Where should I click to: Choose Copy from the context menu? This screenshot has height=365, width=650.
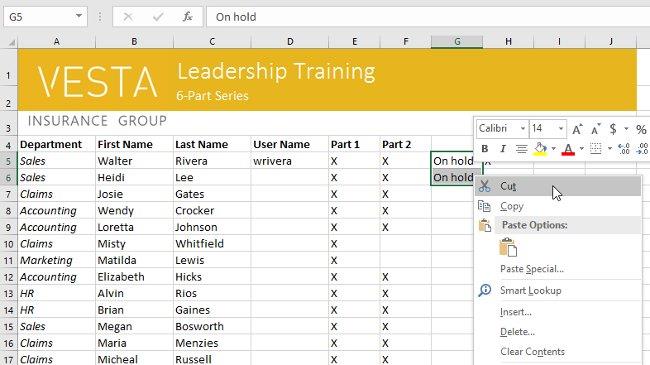558,206
